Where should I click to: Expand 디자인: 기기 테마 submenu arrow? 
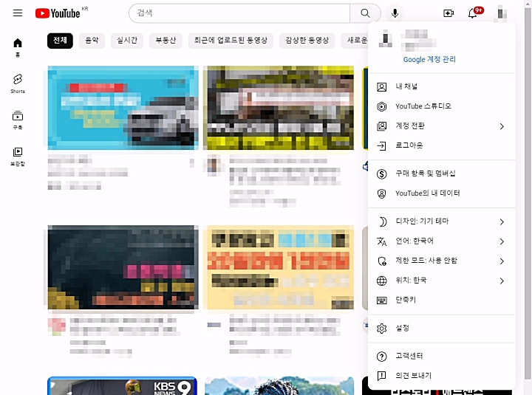click(x=502, y=221)
